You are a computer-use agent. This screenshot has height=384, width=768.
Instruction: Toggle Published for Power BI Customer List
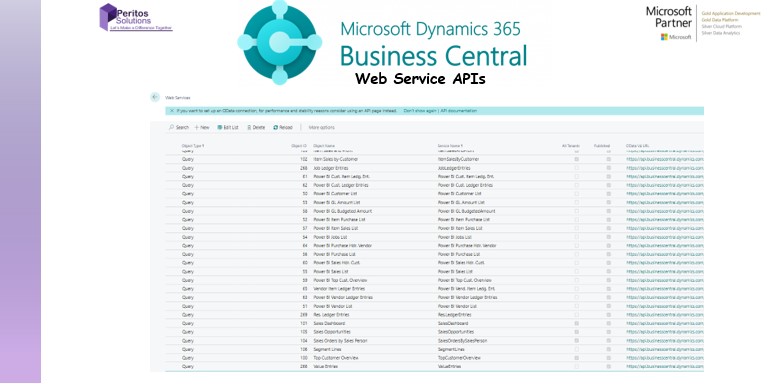tap(608, 194)
